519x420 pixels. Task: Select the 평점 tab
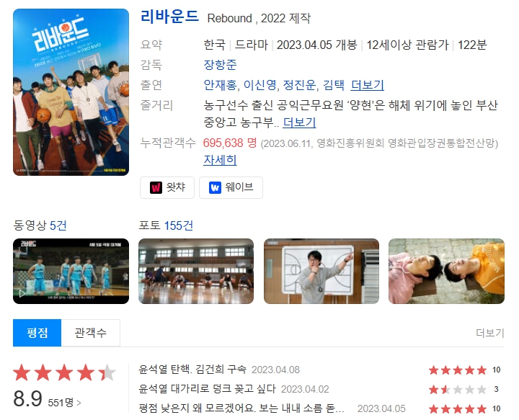point(37,333)
